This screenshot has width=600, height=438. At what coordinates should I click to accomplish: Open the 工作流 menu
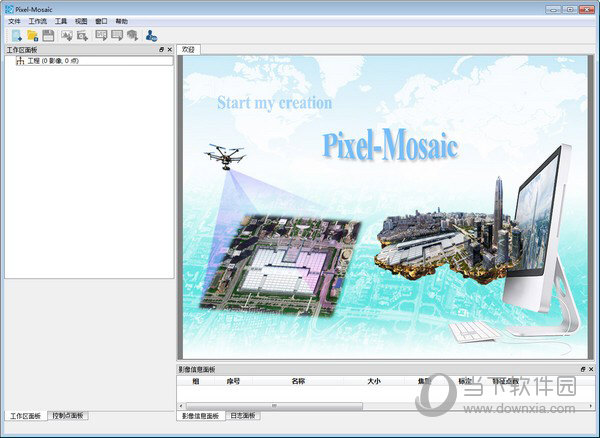(38, 21)
